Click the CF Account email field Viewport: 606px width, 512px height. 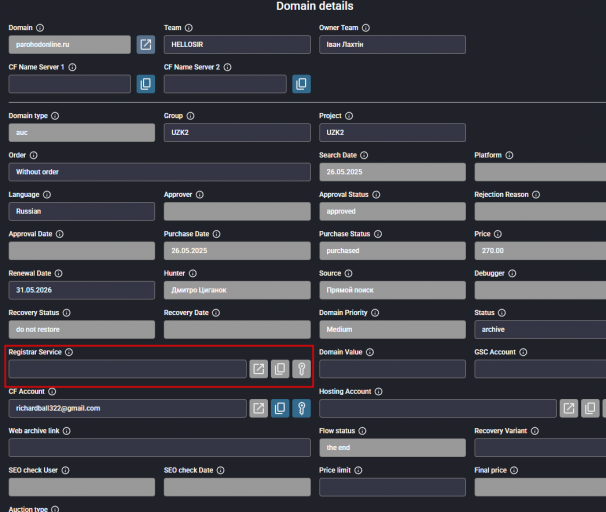pyautogui.click(x=128, y=408)
